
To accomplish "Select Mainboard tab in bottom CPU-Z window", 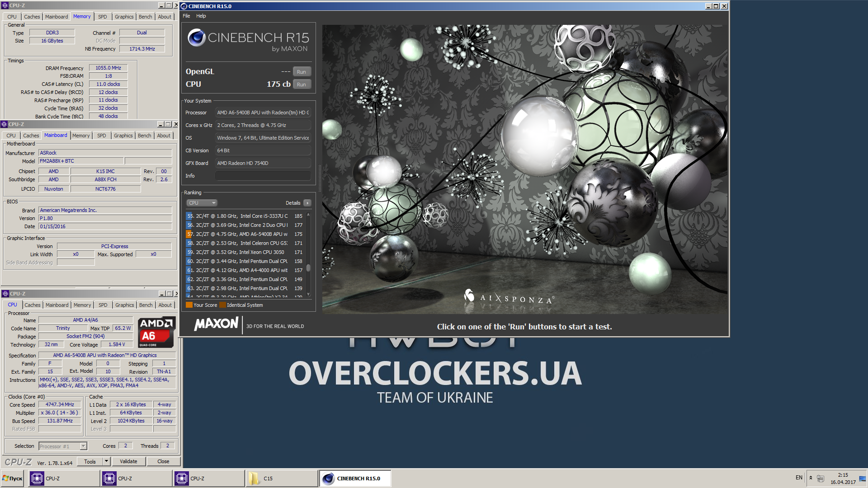I will click(57, 305).
